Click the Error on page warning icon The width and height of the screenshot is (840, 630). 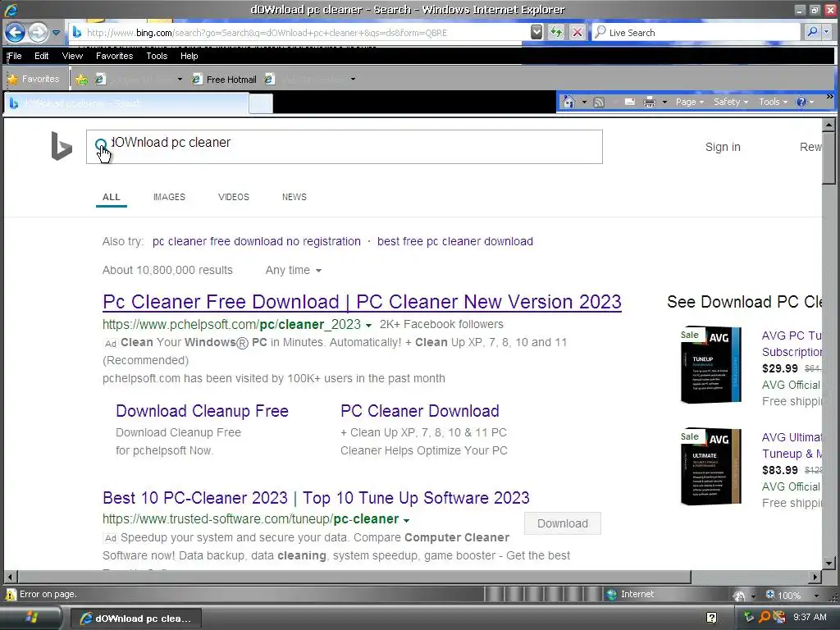click(11, 594)
